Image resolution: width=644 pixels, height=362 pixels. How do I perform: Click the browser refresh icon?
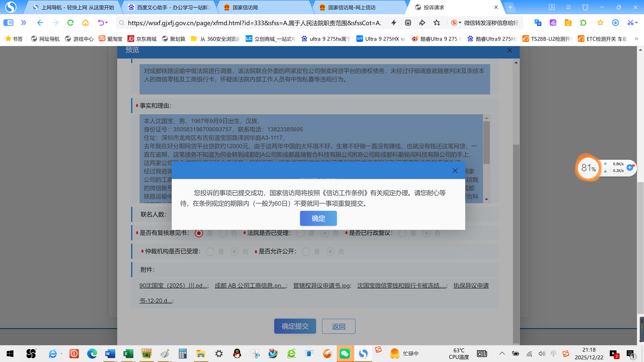[70, 23]
